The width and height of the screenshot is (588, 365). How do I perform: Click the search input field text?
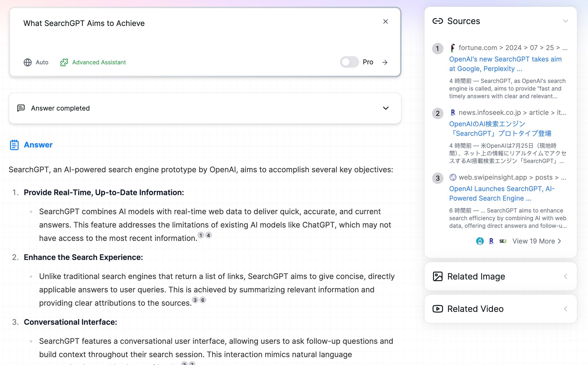[84, 23]
